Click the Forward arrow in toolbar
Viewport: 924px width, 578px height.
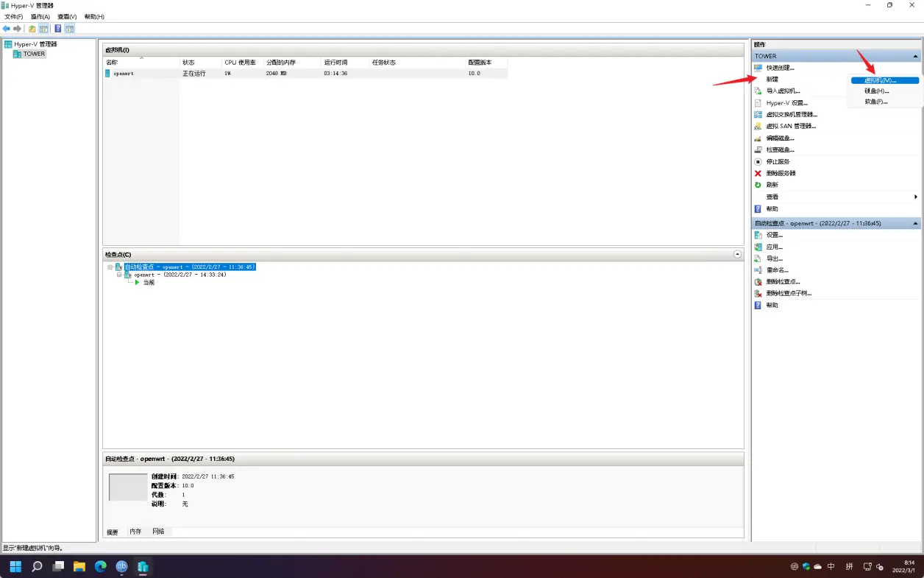coord(17,29)
